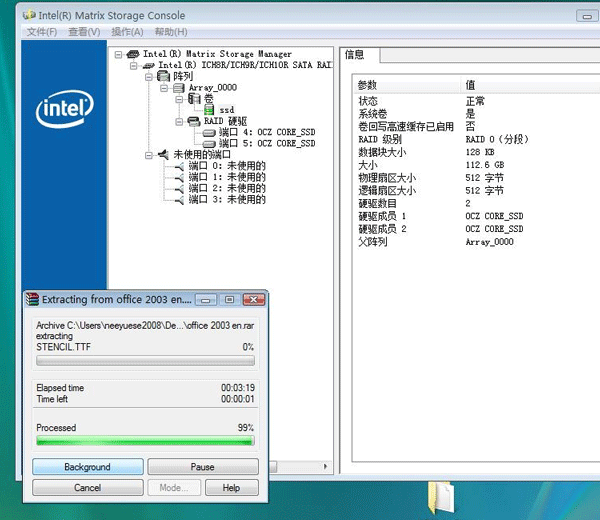Select the Array_0000 label in the tree
This screenshot has height=520, width=600.
tap(213, 88)
